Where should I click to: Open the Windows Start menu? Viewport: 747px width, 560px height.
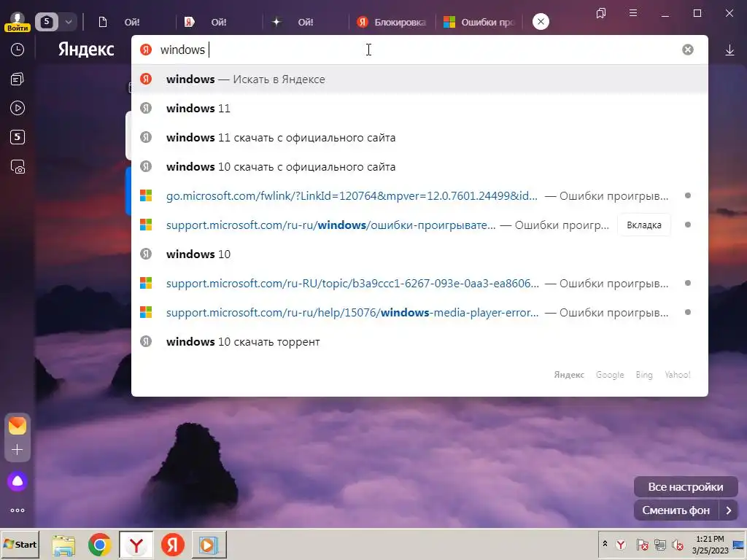(x=20, y=544)
